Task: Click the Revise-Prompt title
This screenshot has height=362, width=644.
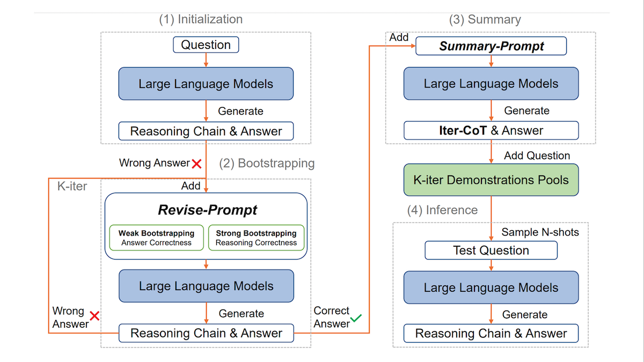Action: coord(207,210)
